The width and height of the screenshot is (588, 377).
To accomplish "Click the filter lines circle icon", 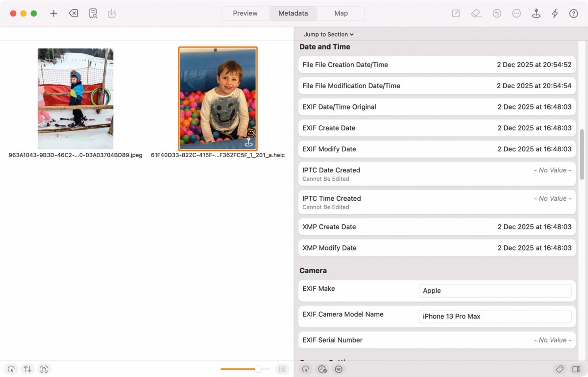I will 338,369.
